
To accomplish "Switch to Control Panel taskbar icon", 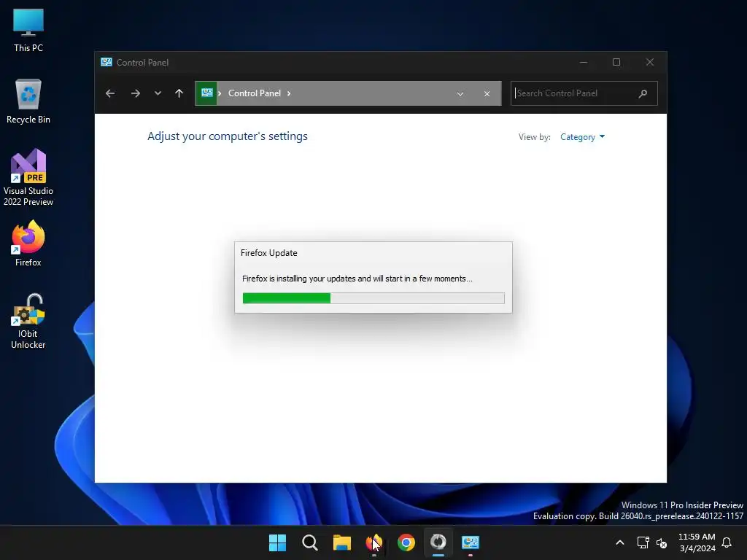I will (x=471, y=542).
